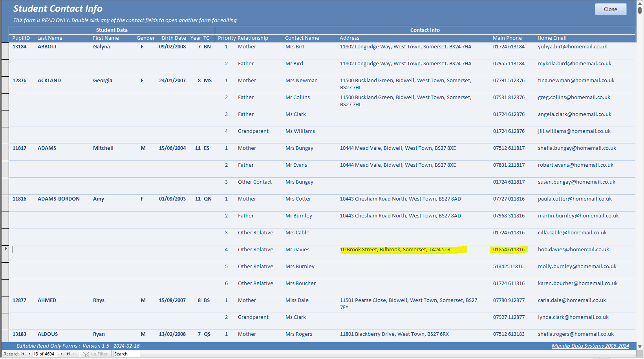
Task: Close the Student Contact Info form
Action: (x=610, y=9)
